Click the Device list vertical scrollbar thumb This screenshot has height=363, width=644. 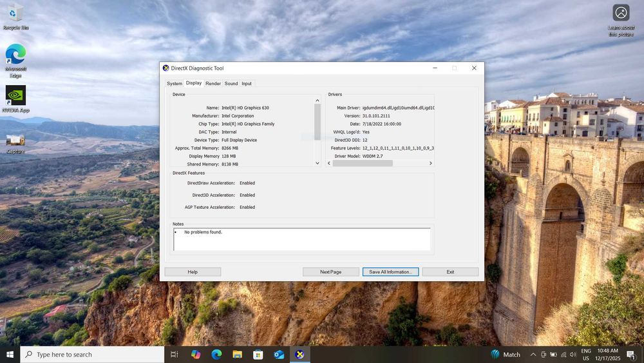[317, 122]
